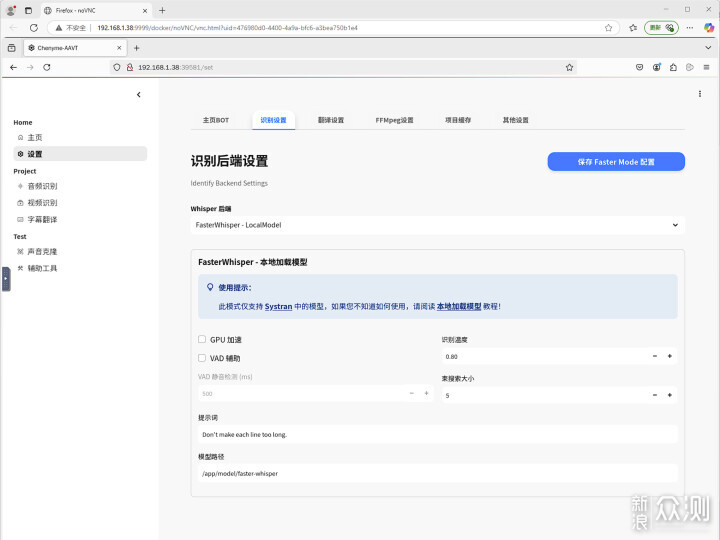
Task: Bookmark page with star in Firefox address bar
Action: 569,67
